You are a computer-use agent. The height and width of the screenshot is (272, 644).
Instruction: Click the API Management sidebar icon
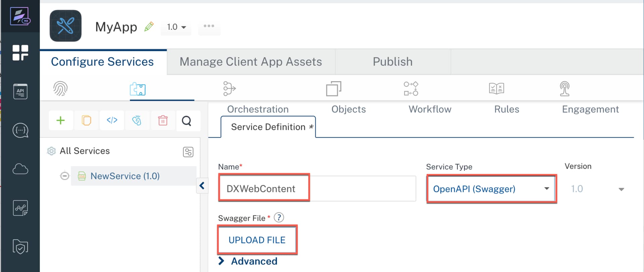[20, 91]
